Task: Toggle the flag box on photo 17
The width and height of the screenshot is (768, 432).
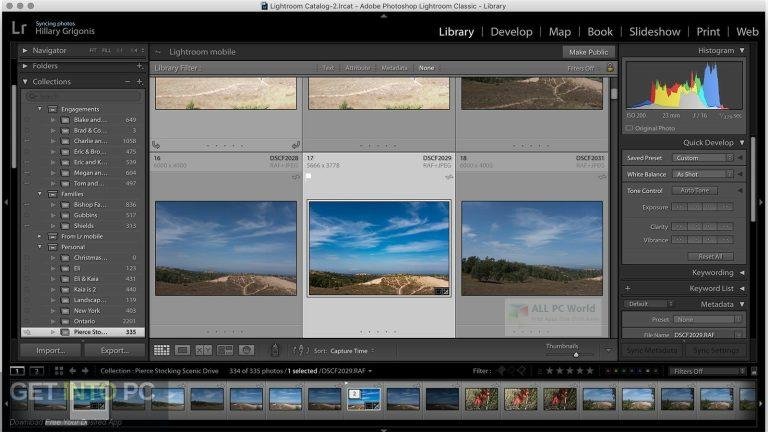Action: pos(309,175)
